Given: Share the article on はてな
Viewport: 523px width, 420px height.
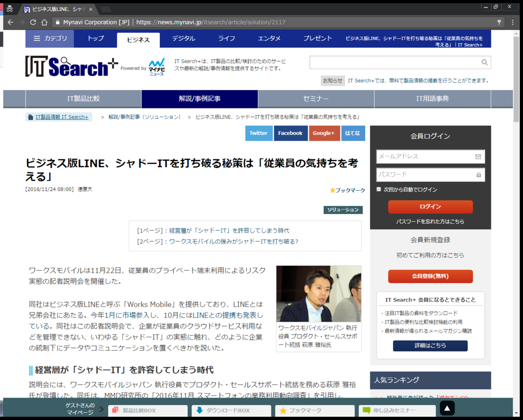Looking at the screenshot, I should coord(353,133).
